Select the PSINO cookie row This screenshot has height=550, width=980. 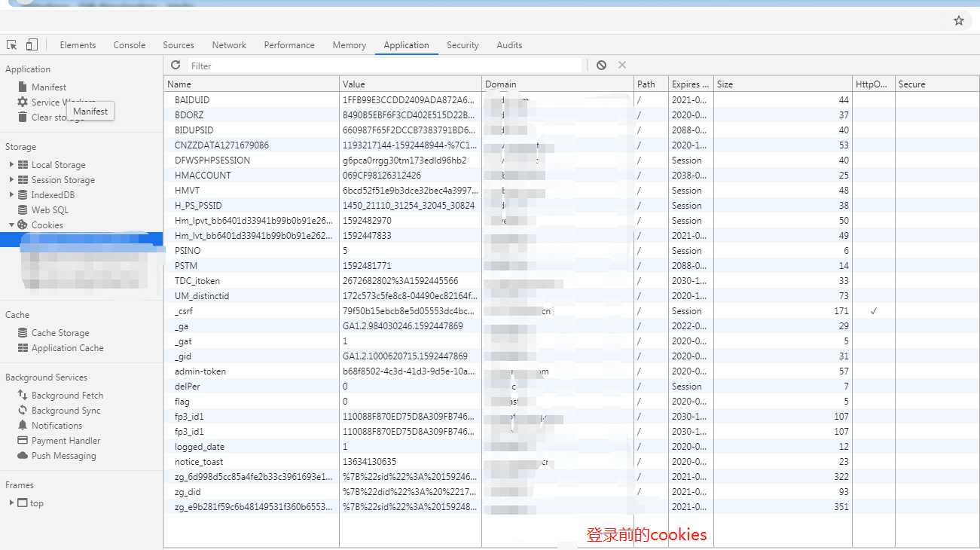(572, 251)
